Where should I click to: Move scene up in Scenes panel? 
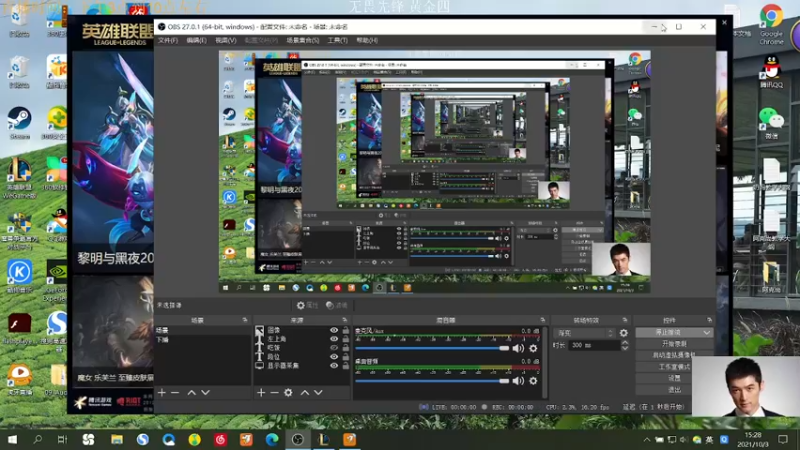[x=191, y=392]
